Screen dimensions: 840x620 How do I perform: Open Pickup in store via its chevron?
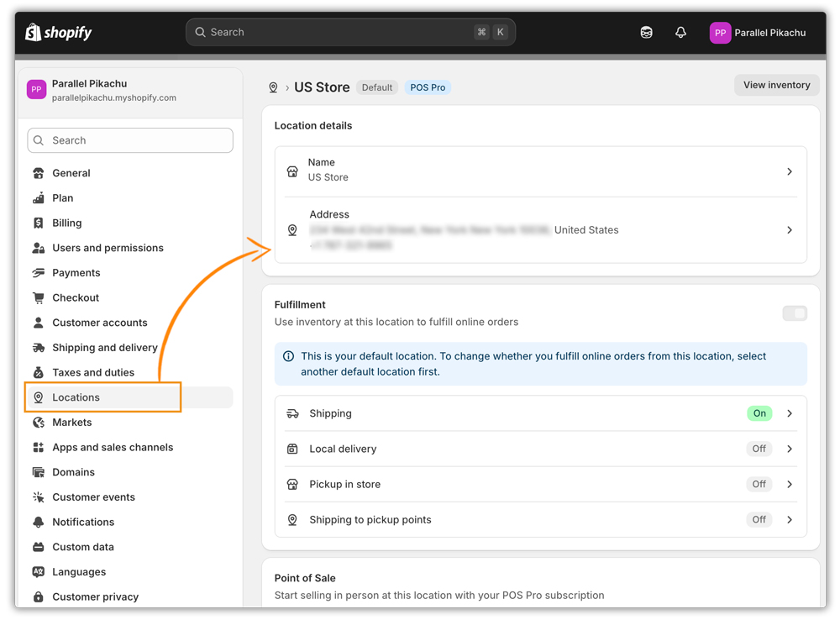pos(790,484)
